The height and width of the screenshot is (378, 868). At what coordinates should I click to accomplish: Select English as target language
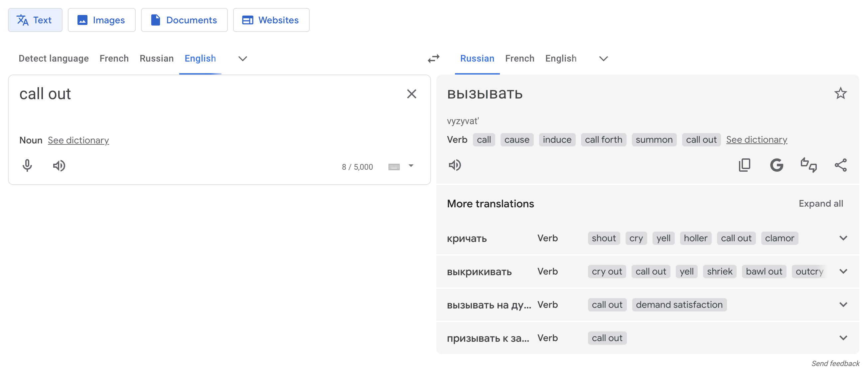pyautogui.click(x=560, y=58)
